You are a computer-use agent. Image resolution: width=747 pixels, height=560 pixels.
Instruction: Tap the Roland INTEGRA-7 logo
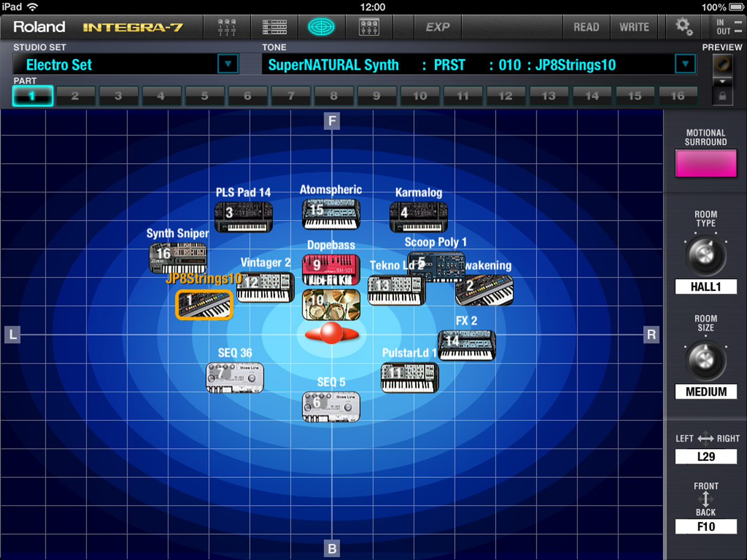(x=98, y=27)
